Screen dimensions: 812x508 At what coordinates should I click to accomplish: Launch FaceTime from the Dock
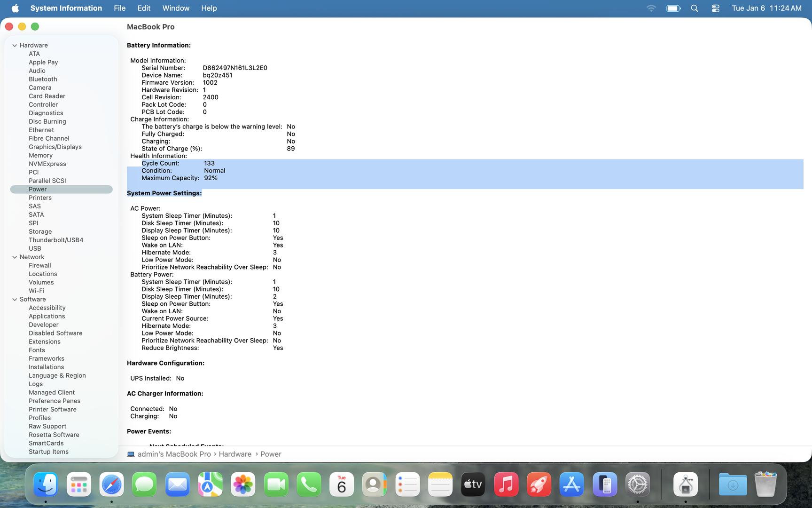coord(276,484)
